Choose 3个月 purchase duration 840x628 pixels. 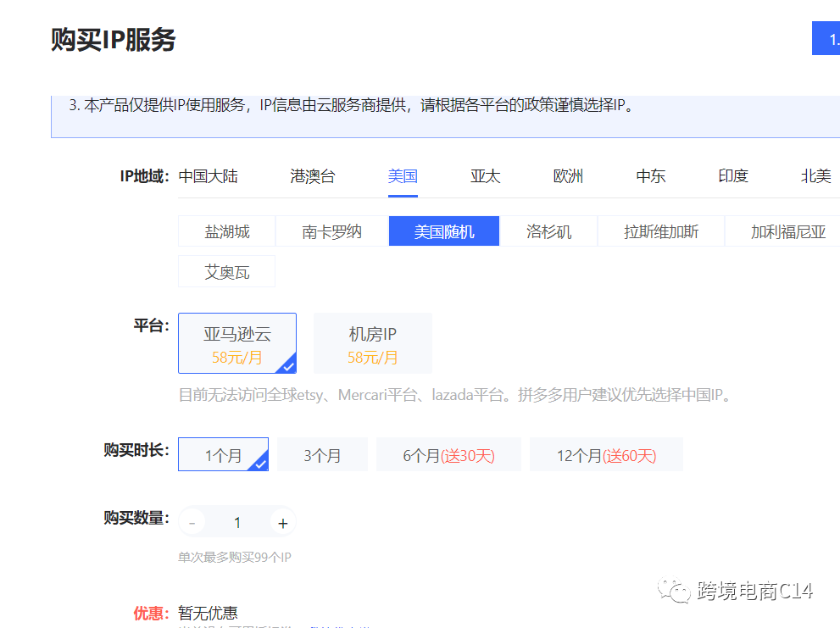322,454
